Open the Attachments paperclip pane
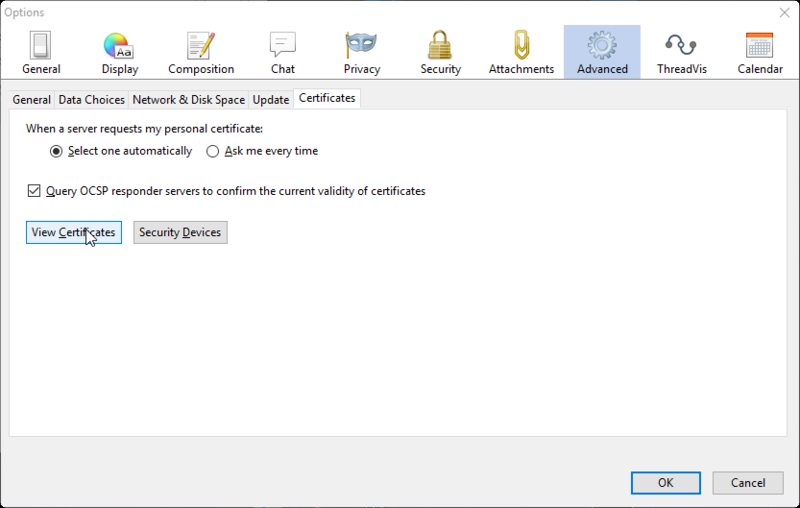Image resolution: width=800 pixels, height=508 pixels. 521,52
